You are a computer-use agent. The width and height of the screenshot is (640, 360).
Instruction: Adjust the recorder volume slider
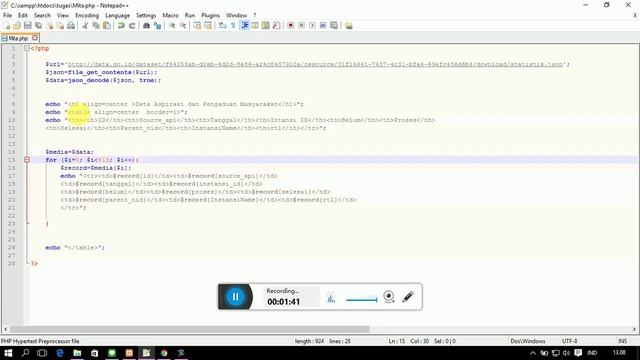(361, 300)
